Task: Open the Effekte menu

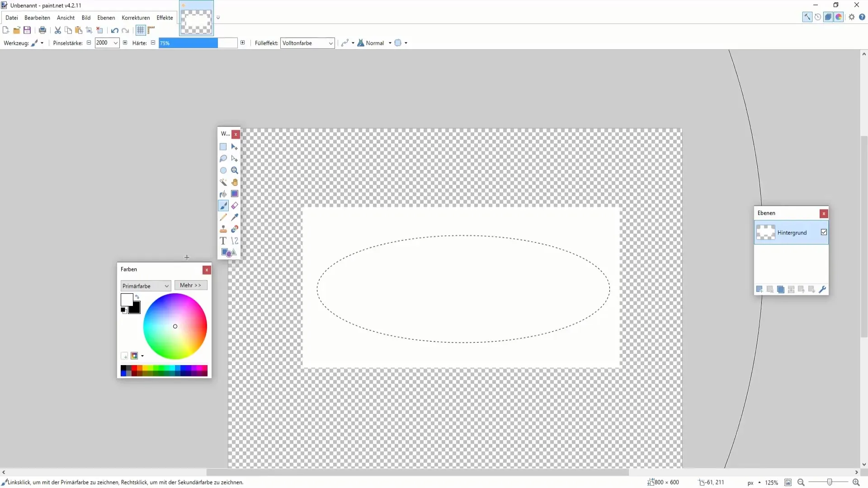Action: pyautogui.click(x=165, y=18)
